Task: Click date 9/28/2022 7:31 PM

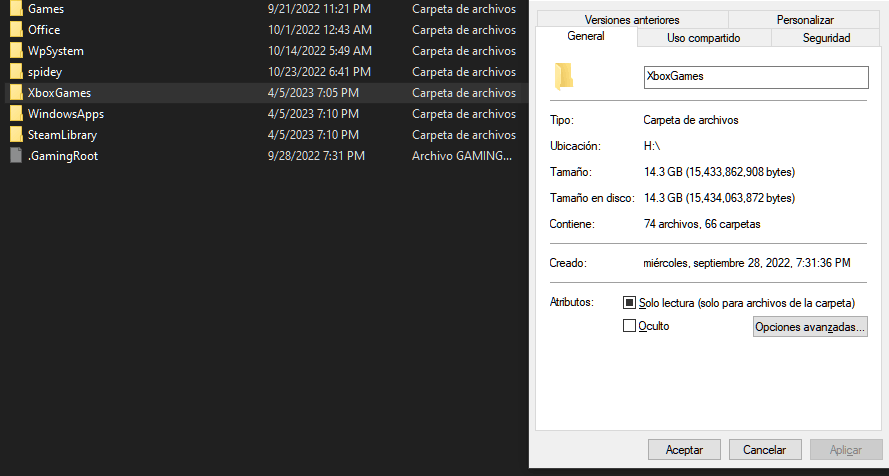Action: click(x=316, y=155)
